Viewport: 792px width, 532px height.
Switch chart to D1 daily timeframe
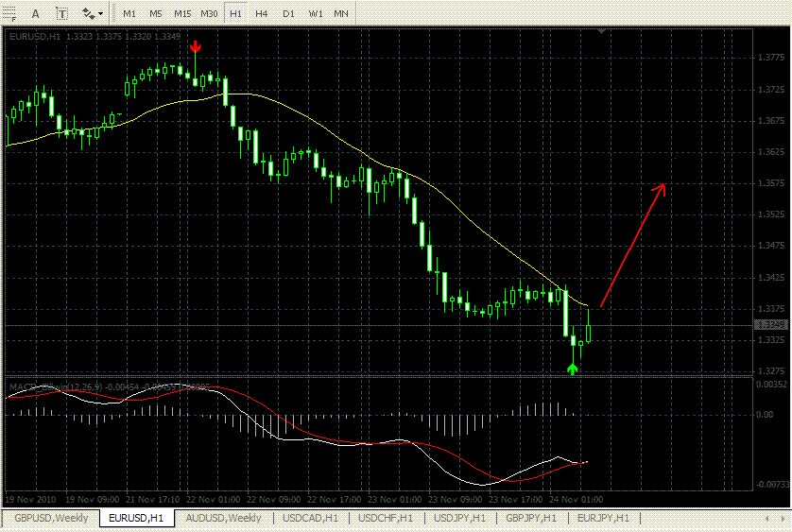(288, 13)
